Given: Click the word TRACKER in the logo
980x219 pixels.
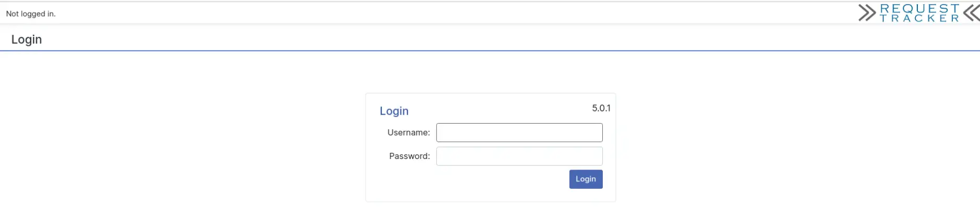Looking at the screenshot, I should tap(919, 18).
